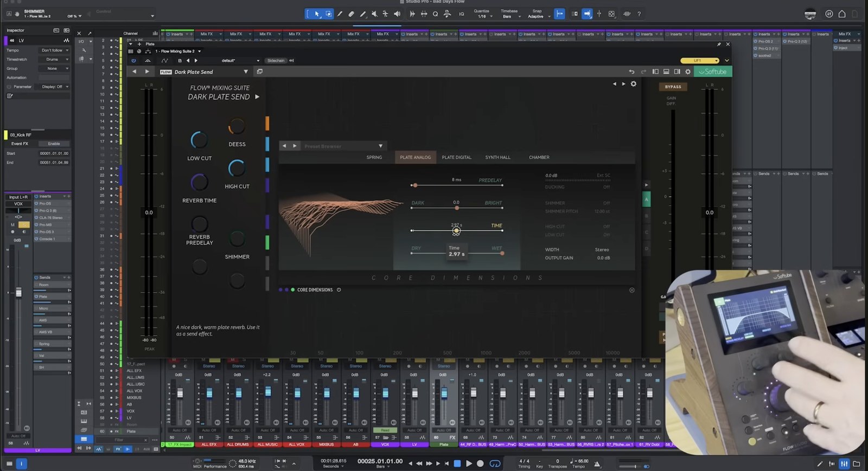Close the Core Dimensions panel
This screenshot has width=868, height=471.
point(632,290)
